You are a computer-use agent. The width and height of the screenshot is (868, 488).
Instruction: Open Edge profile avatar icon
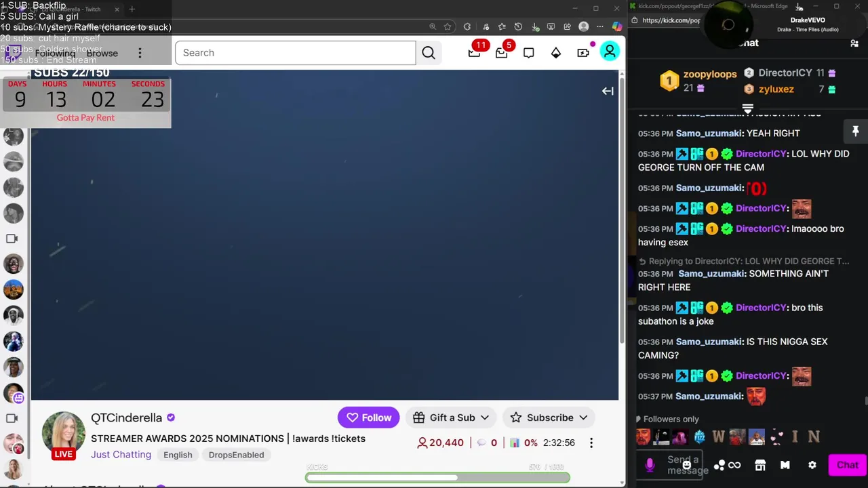click(584, 26)
